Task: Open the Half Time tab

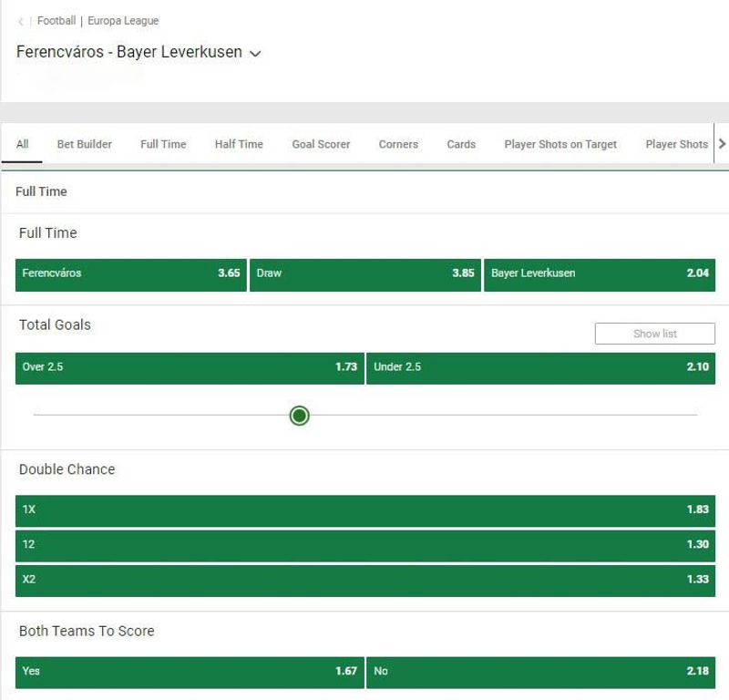Action: [239, 144]
